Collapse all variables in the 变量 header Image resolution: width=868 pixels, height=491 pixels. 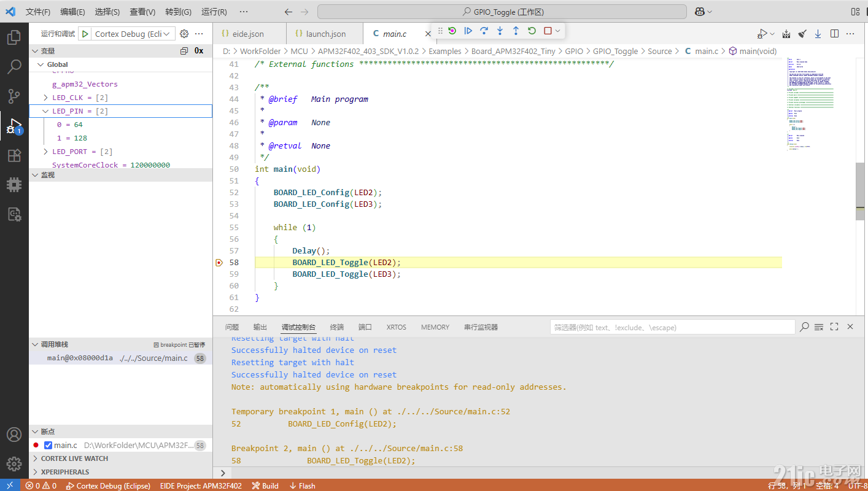coord(184,51)
